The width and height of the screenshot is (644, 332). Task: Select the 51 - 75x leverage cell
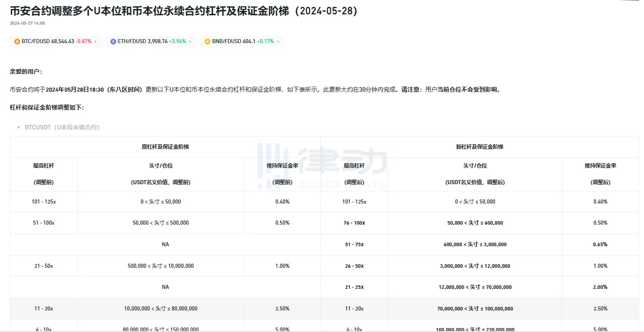pos(354,244)
